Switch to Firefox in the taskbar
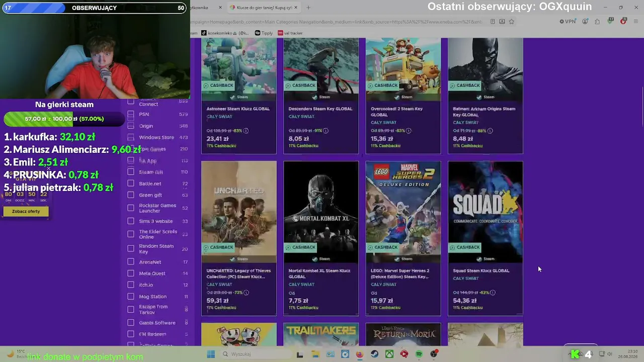 click(x=360, y=354)
